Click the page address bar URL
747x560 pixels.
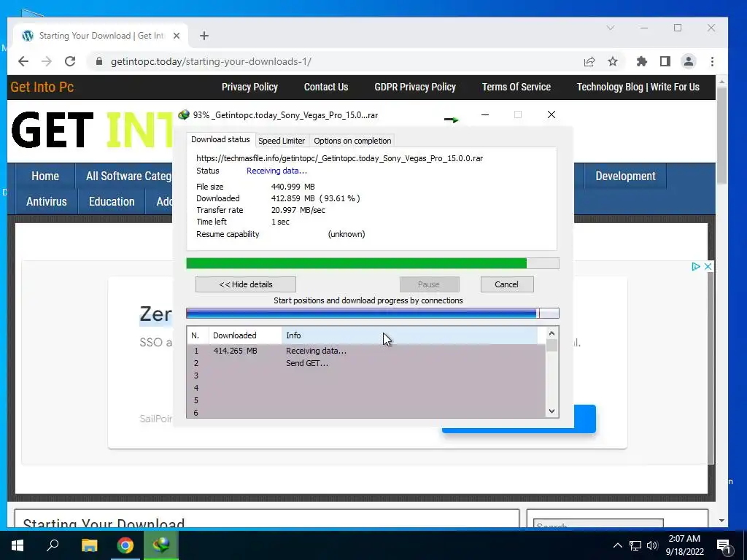tap(211, 61)
